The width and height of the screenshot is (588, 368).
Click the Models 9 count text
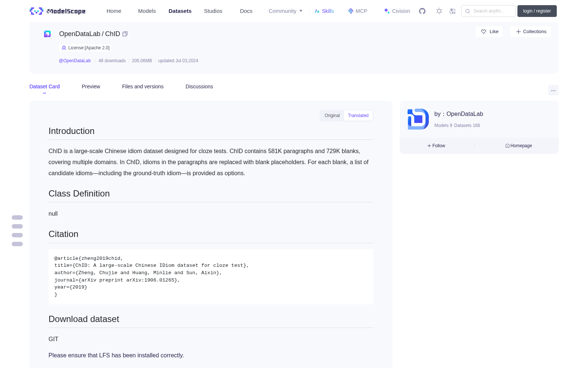[443, 125]
